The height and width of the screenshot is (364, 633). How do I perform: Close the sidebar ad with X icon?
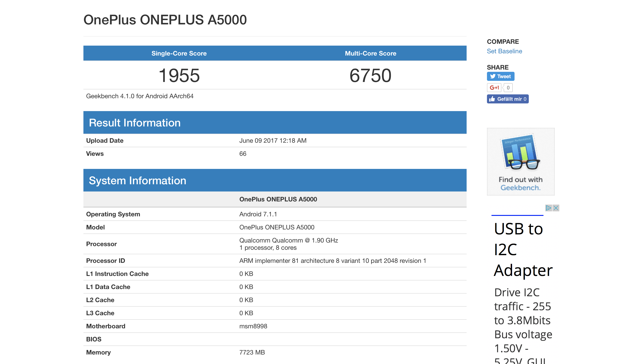[556, 208]
